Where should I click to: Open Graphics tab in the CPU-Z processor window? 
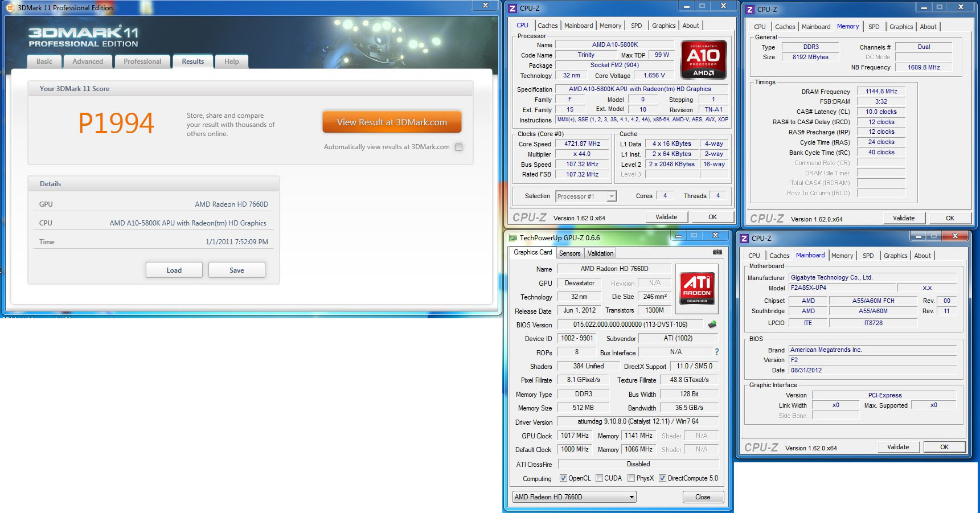pos(663,26)
